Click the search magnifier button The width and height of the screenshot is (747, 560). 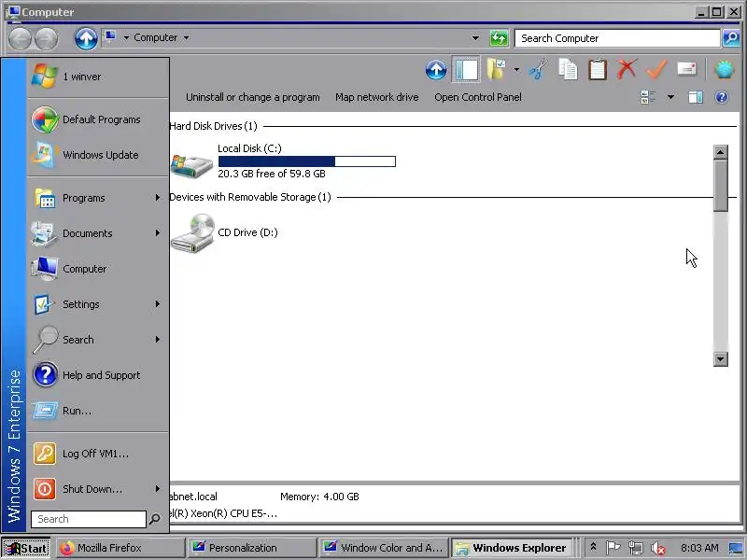coord(731,38)
